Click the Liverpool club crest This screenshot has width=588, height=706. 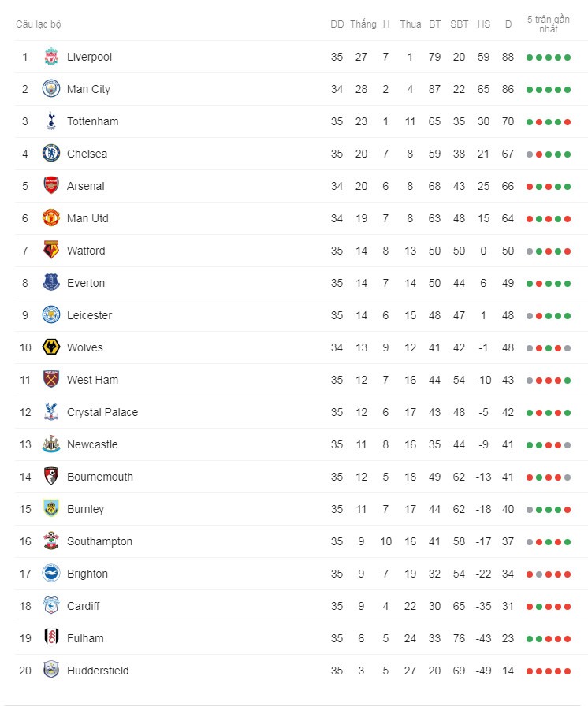(x=51, y=57)
